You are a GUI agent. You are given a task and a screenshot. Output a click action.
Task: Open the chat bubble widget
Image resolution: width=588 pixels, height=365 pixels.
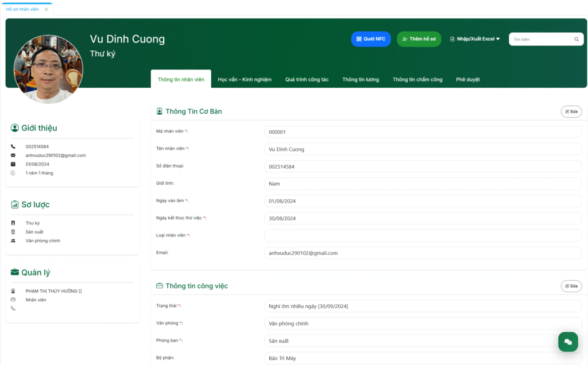pyautogui.click(x=568, y=342)
